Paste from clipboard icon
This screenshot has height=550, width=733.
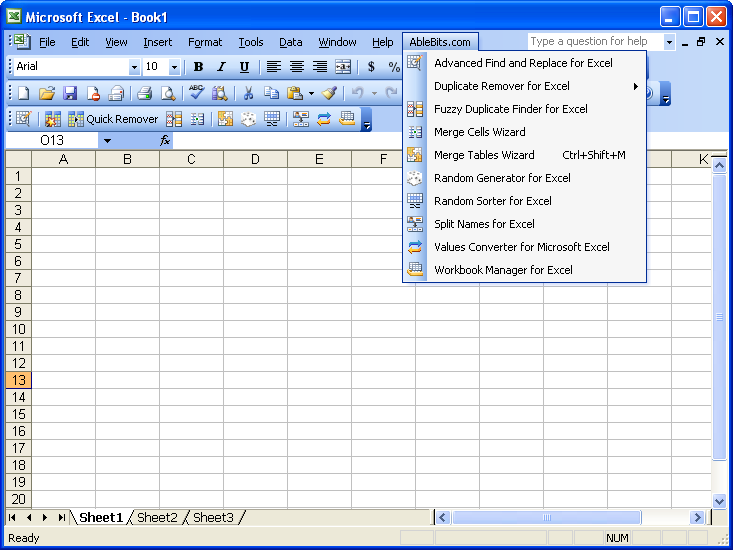point(295,93)
